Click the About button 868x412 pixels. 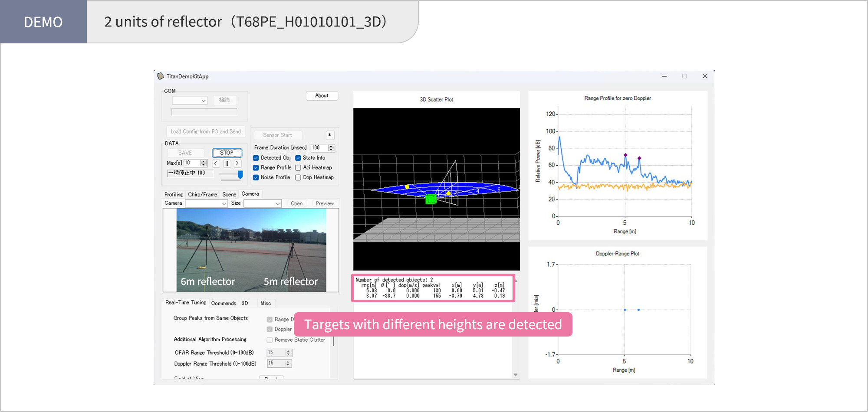click(x=322, y=96)
